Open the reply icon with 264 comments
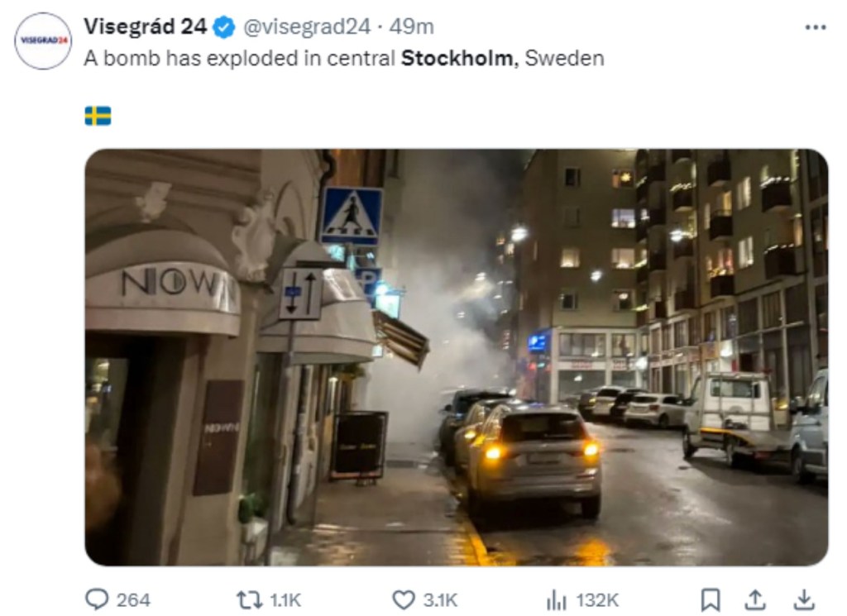Image resolution: width=847 pixels, height=616 pixels. point(98,599)
